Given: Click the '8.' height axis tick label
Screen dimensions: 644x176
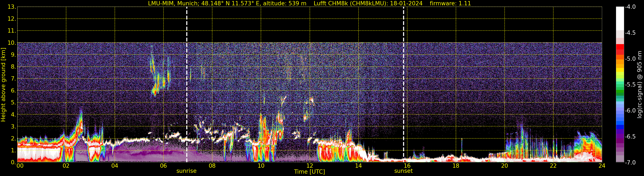Looking at the screenshot, I should 13,66.
